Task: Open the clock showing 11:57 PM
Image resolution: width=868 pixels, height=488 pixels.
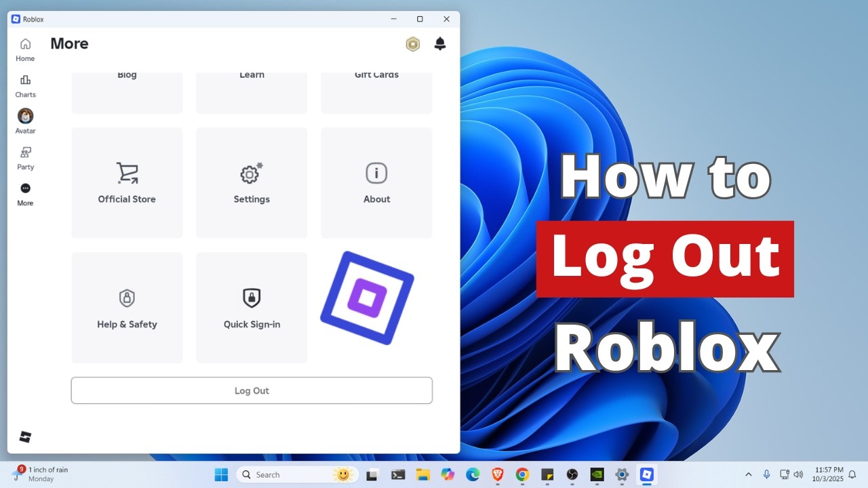Action: point(828,474)
